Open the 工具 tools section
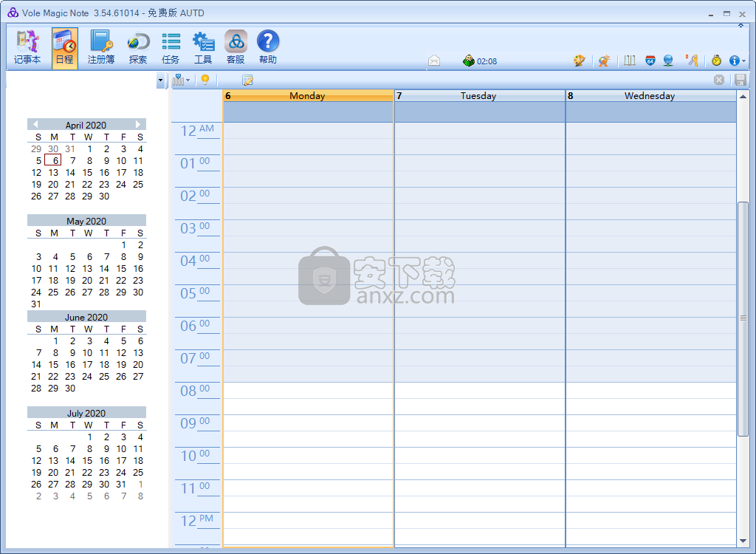This screenshot has width=756, height=554. click(203, 48)
